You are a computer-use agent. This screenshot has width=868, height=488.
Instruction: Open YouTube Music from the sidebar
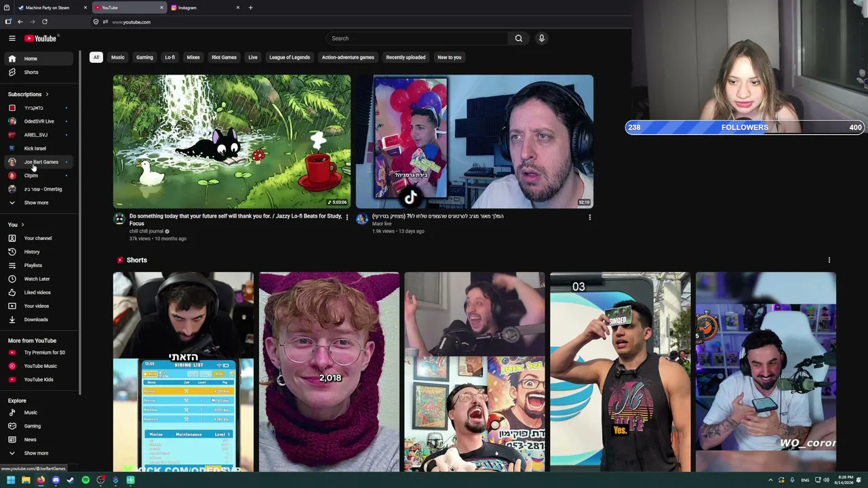pos(38,366)
